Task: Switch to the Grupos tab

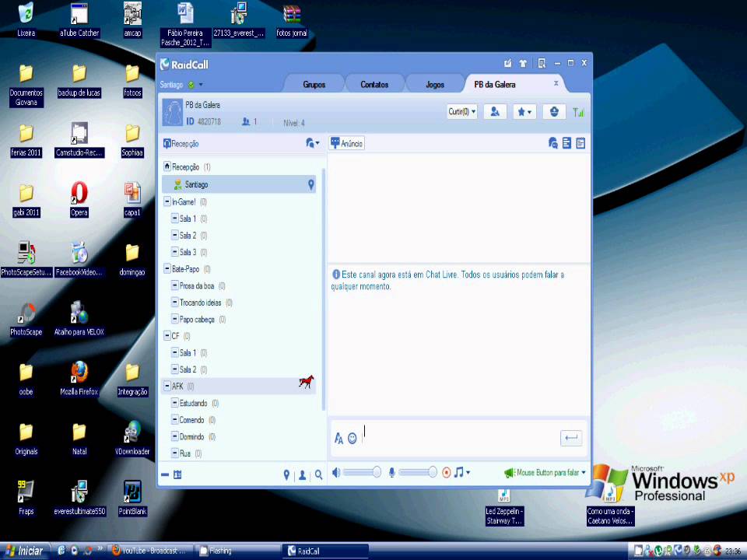Action: pyautogui.click(x=314, y=84)
